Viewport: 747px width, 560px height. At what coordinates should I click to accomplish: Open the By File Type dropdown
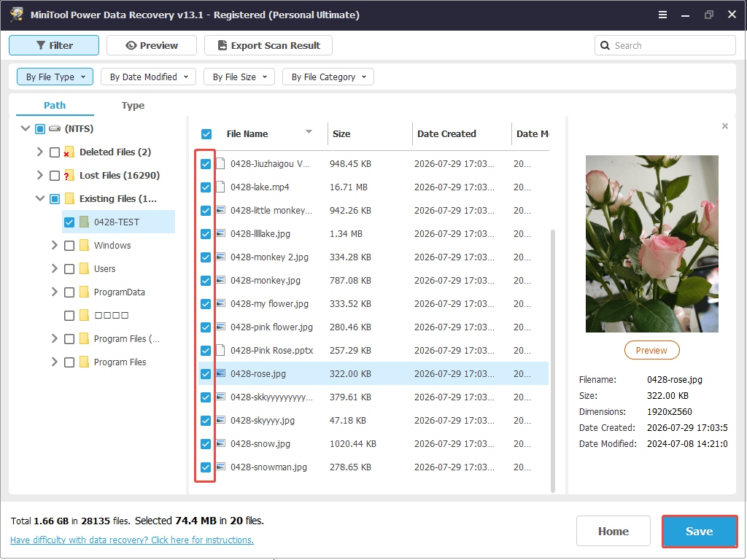55,77
